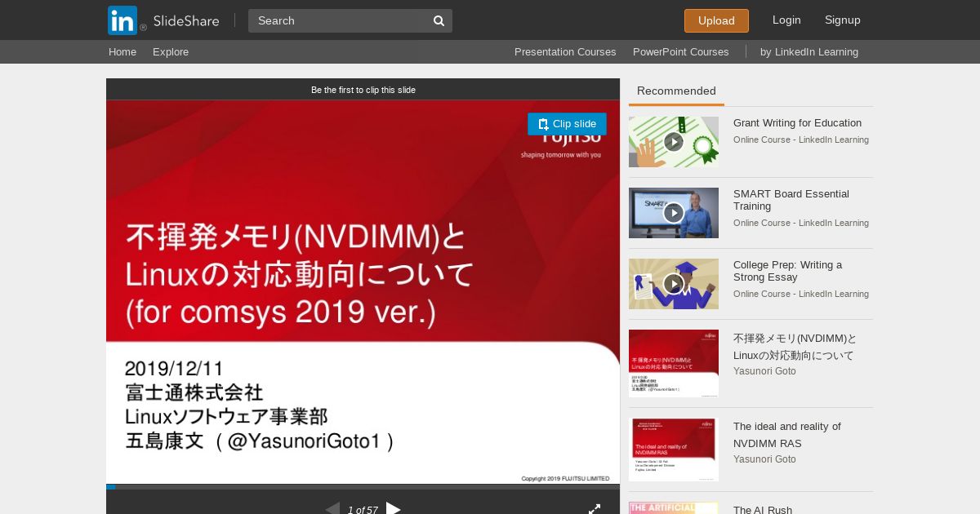This screenshot has width=980, height=514.
Task: Open Grant Writing for Education title
Action: (797, 123)
